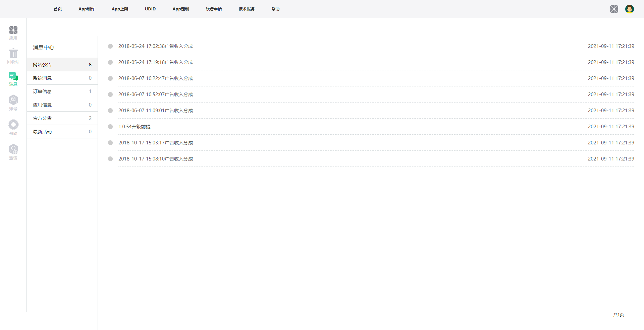Click the user avatar in top right

pyautogui.click(x=629, y=9)
